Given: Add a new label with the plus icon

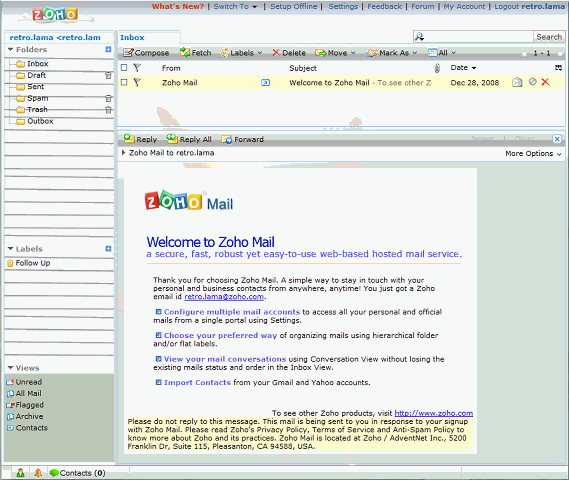Looking at the screenshot, I should coord(108,249).
